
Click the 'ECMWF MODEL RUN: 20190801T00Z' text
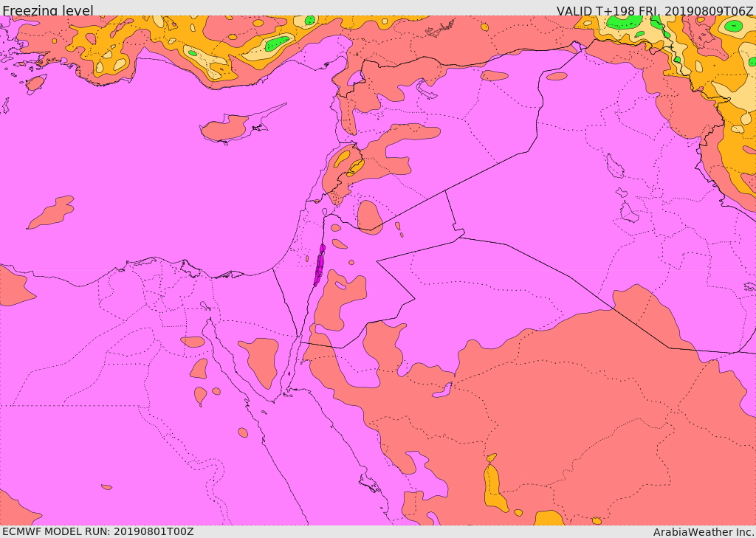coord(98,531)
